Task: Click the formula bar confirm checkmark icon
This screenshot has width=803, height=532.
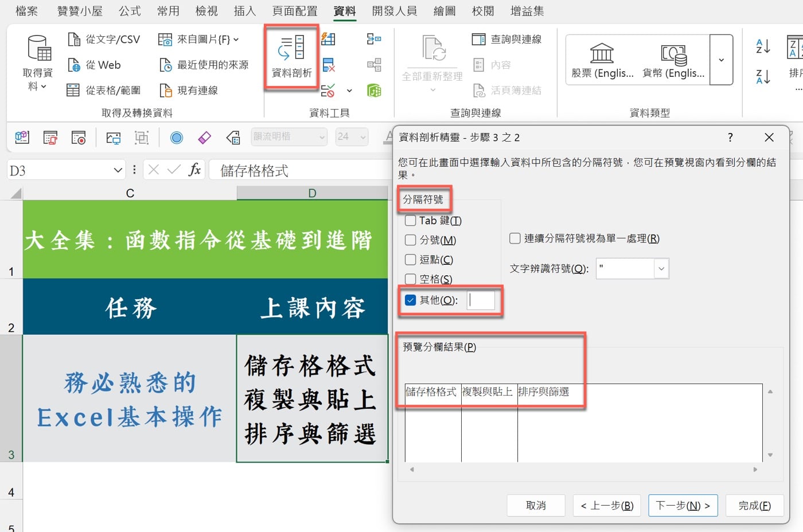Action: point(174,170)
